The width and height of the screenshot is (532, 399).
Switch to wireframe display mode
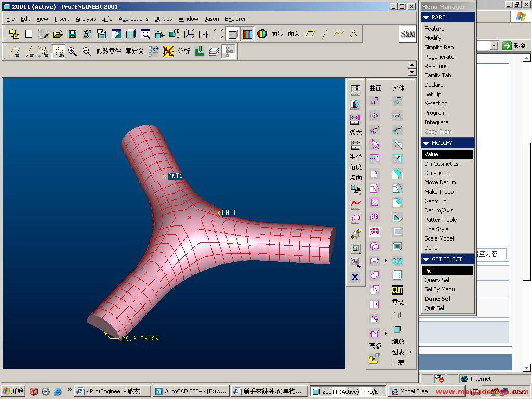click(189, 34)
